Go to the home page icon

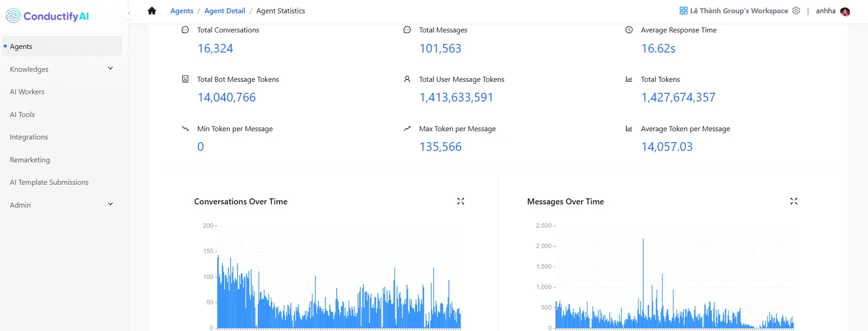152,11
